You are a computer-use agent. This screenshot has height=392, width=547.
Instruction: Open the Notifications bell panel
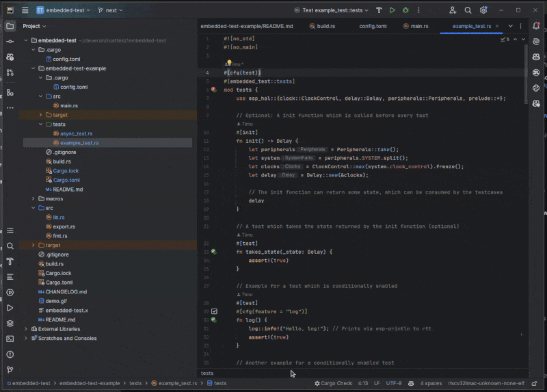tap(537, 26)
